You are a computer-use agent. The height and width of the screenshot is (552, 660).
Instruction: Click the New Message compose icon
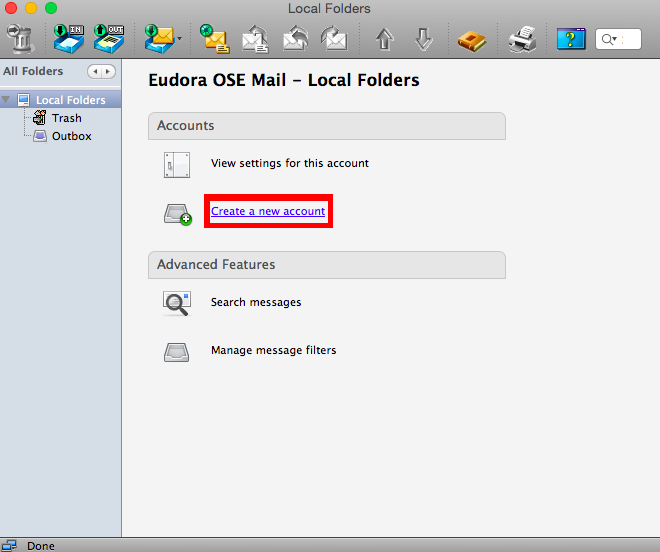(x=215, y=39)
